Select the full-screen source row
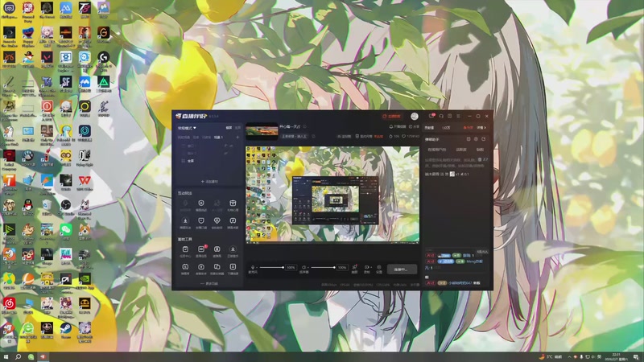Screen dimensions: 644x362 coord(209,161)
